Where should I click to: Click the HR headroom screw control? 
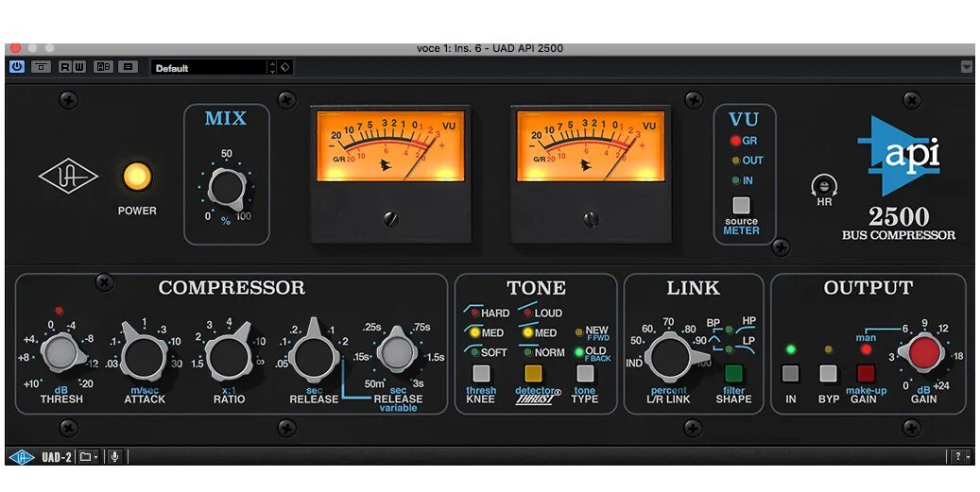click(824, 186)
